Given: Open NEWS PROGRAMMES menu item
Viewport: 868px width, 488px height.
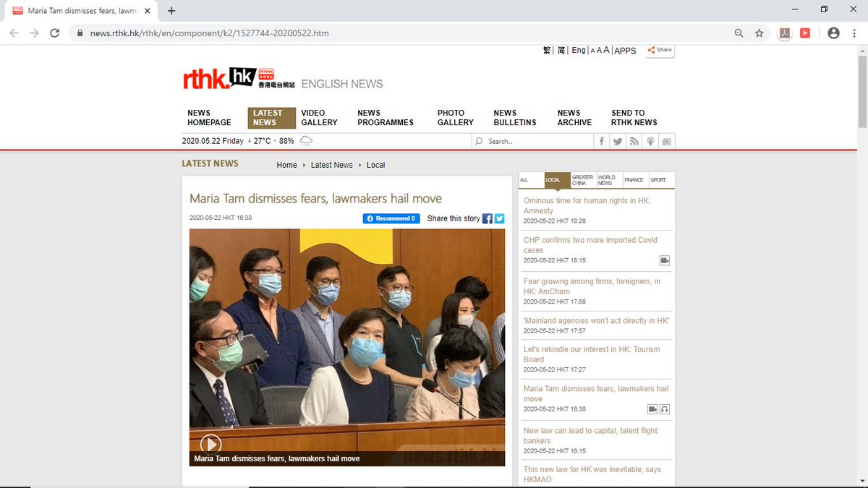Looking at the screenshot, I should pos(386,118).
